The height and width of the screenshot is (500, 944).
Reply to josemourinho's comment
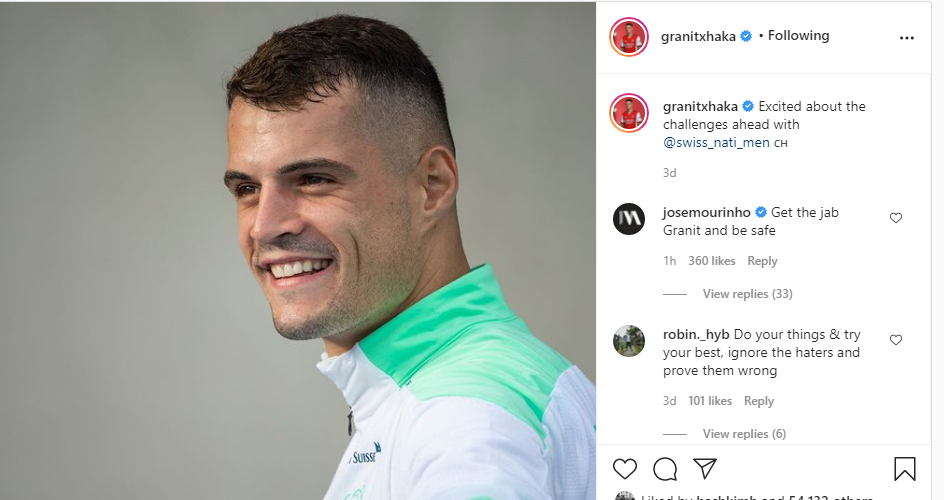(x=762, y=261)
